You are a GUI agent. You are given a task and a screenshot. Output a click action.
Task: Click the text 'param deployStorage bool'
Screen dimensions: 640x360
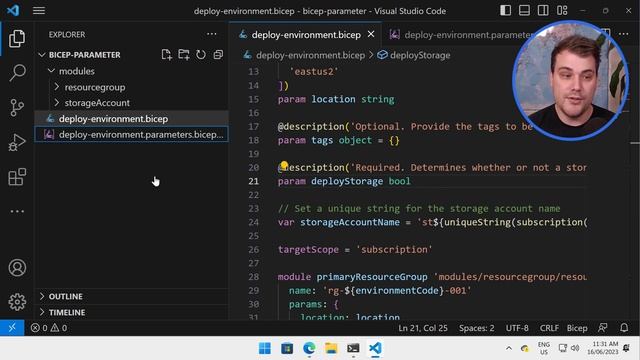[344, 181]
